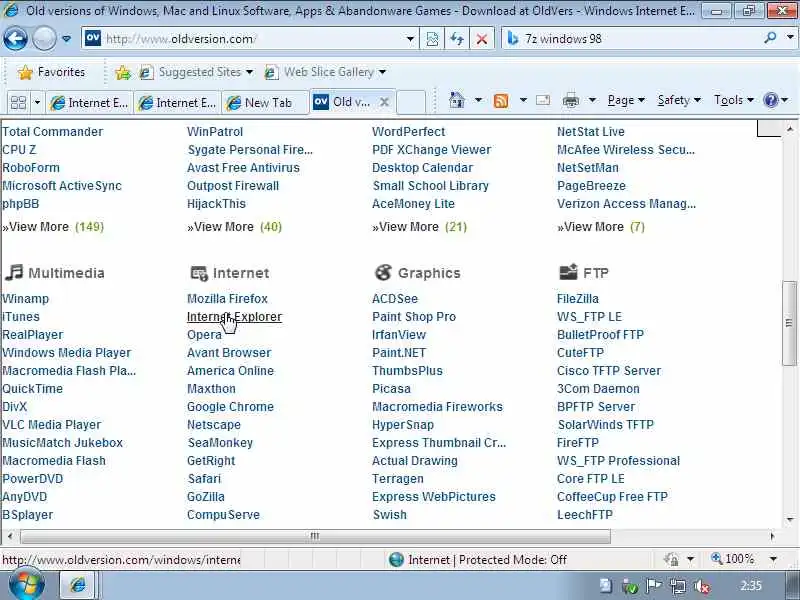Click the Read Mail icon
Image resolution: width=800 pixels, height=600 pixels.
543,100
